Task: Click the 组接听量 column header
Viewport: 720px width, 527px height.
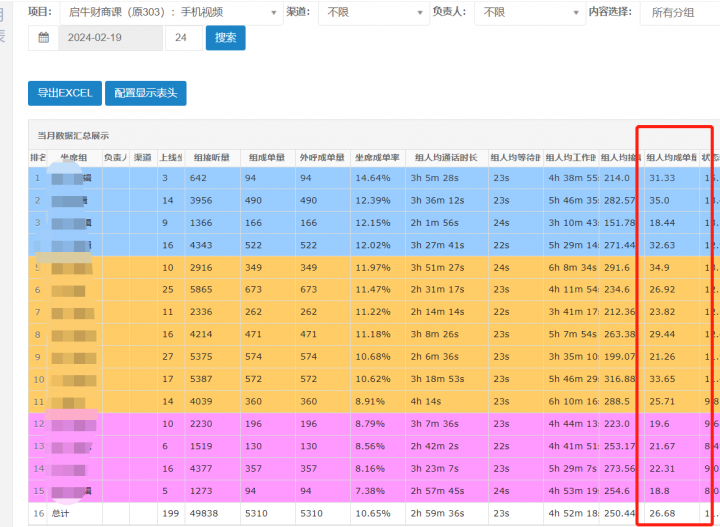Action: pos(213,158)
